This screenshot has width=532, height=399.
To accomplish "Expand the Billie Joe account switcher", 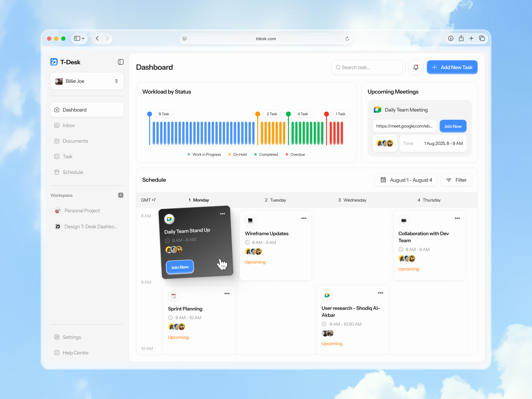I will [x=116, y=81].
